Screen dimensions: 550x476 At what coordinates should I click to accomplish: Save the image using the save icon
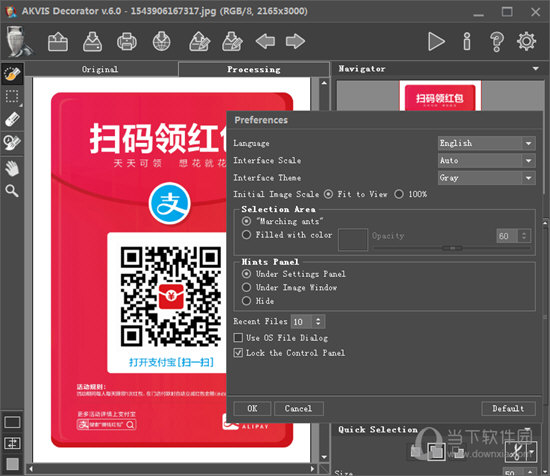(92, 42)
